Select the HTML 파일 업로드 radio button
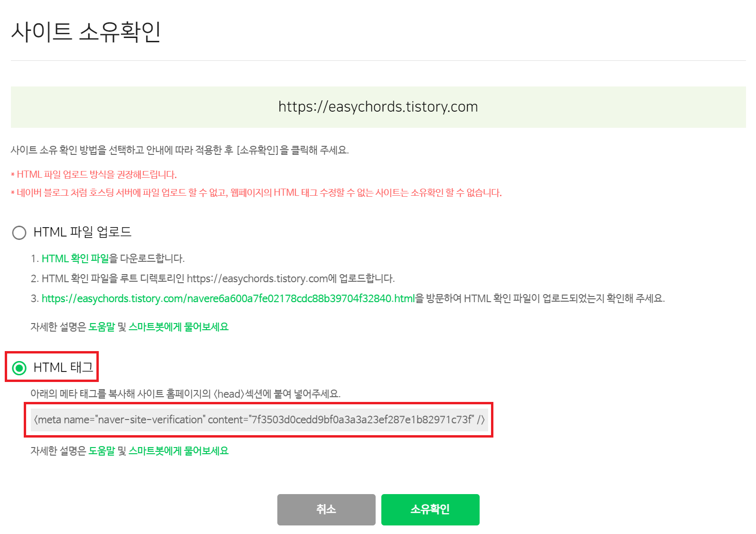756x534 pixels. 19,233
